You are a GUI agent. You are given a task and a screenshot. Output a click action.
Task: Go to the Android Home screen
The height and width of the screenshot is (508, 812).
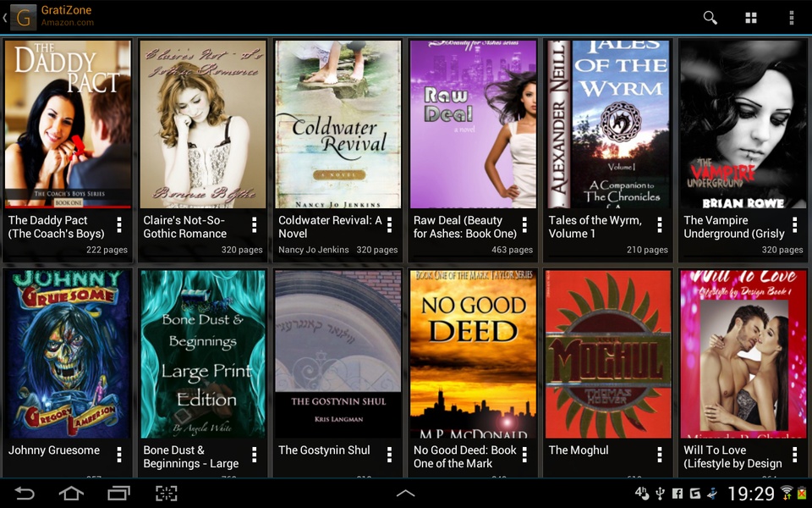(71, 493)
